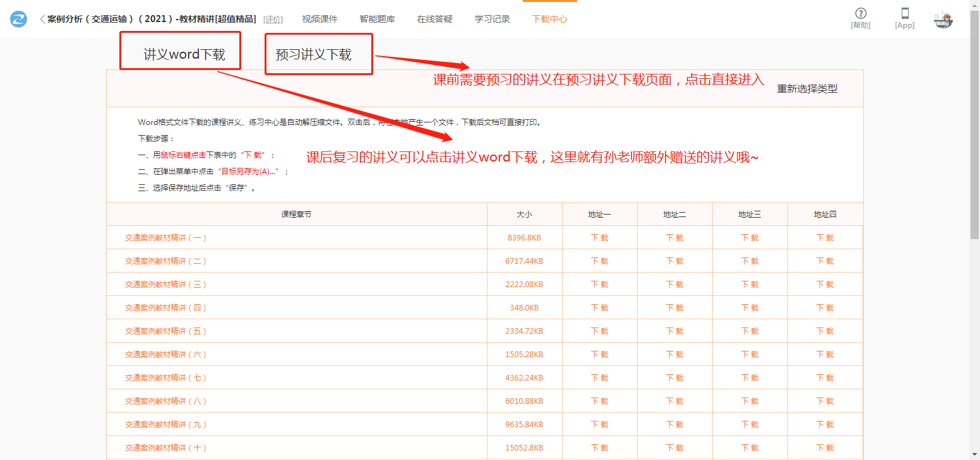Click the site logo icon
This screenshot has width=980, height=460.
[x=19, y=20]
